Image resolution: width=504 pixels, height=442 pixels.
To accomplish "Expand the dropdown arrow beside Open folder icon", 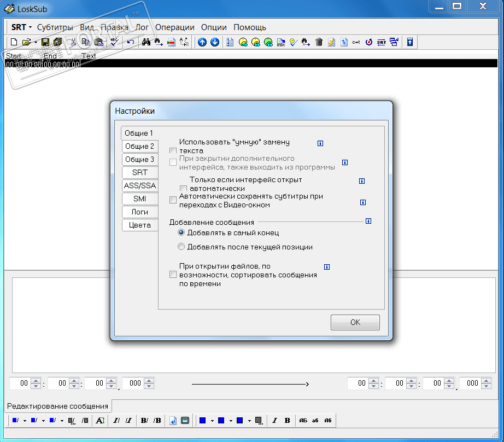I will [36, 42].
